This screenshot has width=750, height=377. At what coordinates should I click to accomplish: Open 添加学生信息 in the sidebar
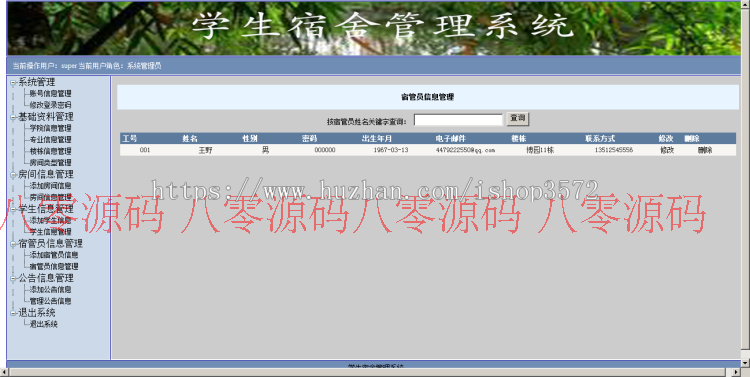(50, 220)
